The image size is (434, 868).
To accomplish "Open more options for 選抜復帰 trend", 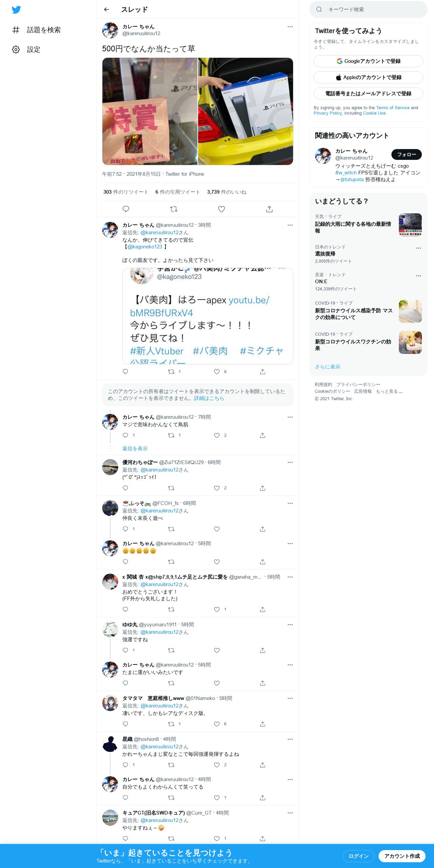I will pyautogui.click(x=418, y=248).
